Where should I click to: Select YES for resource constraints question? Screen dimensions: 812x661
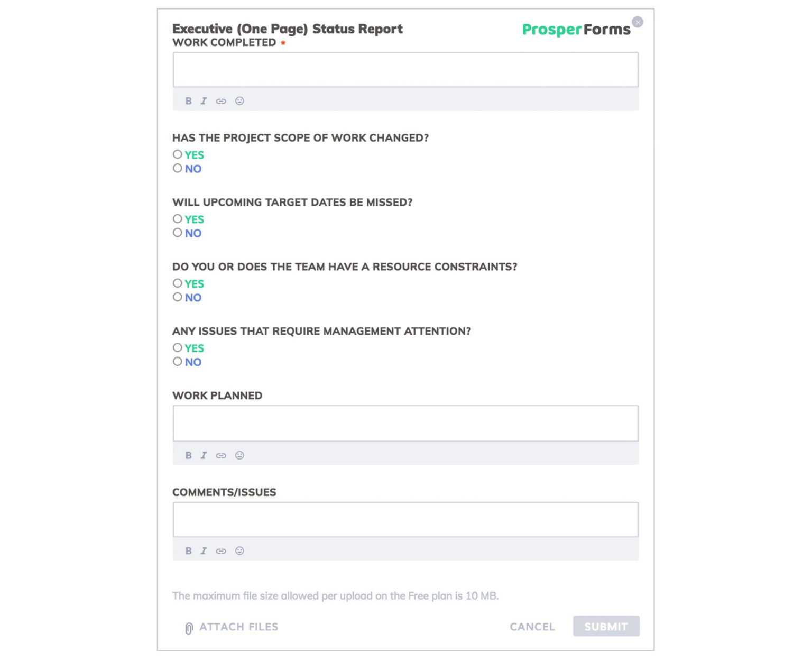click(x=177, y=283)
